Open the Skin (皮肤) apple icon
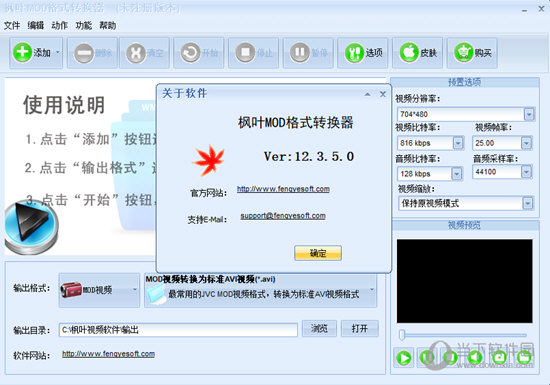The height and width of the screenshot is (385, 550). 417,53
